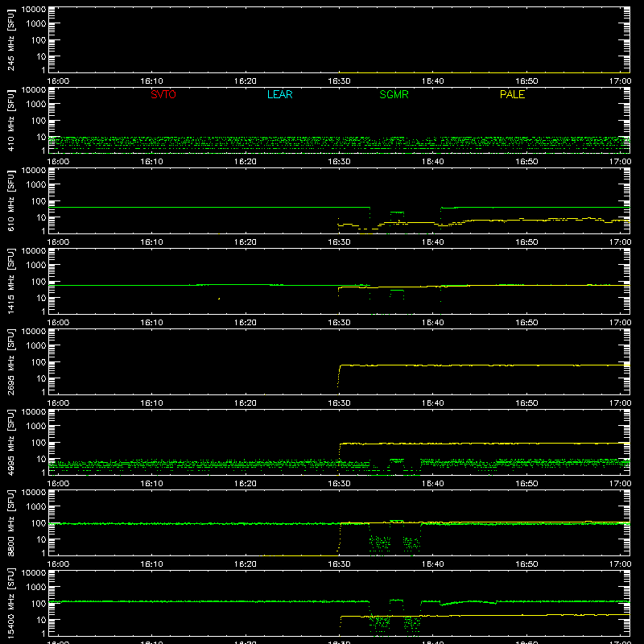The image size is (644, 644).
Task: Click the cyan LEAR legend label
Action: click(279, 94)
